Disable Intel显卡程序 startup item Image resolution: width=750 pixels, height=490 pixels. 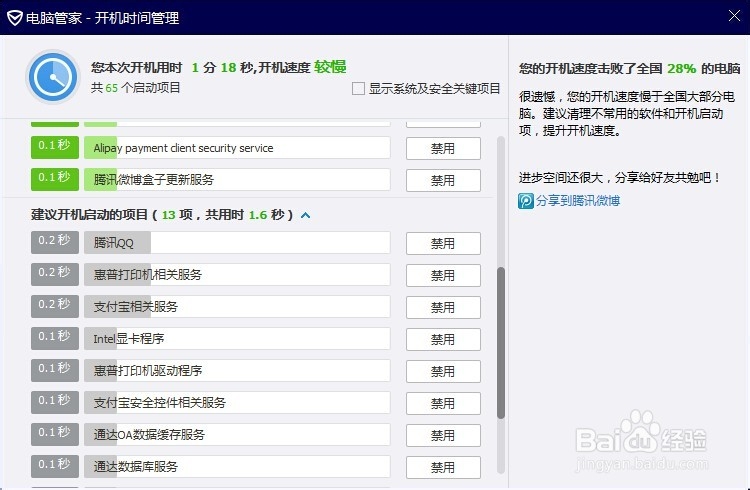tap(443, 339)
